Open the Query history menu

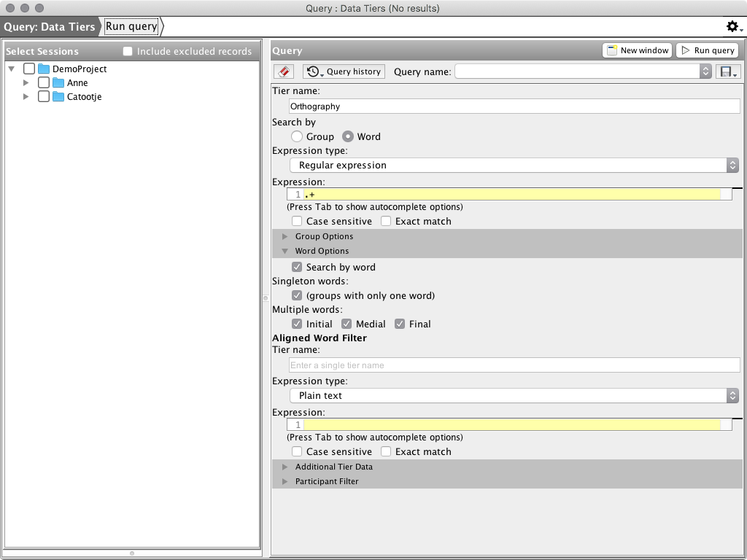pyautogui.click(x=344, y=71)
